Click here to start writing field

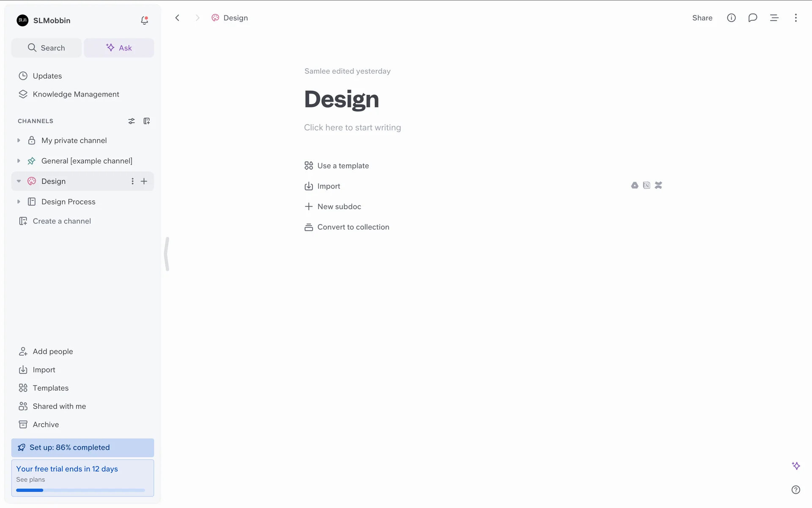(x=352, y=128)
